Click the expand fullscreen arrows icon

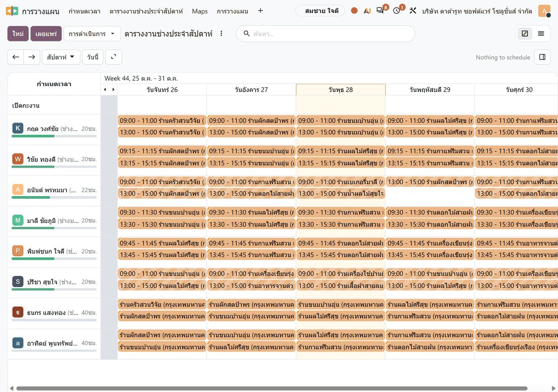click(113, 57)
